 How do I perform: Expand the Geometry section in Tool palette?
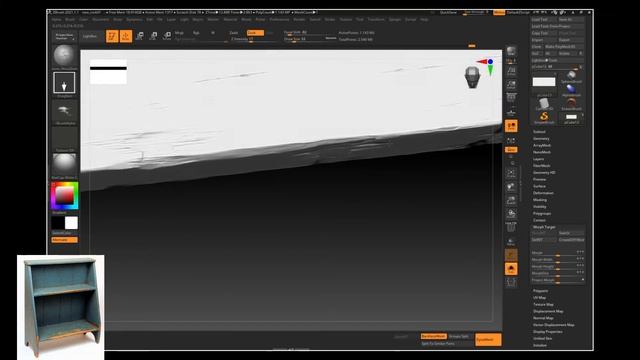(541, 139)
